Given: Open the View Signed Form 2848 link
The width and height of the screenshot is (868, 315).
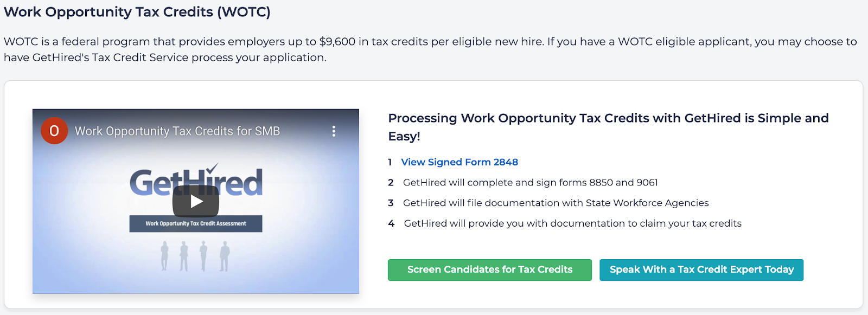Looking at the screenshot, I should click(x=459, y=162).
